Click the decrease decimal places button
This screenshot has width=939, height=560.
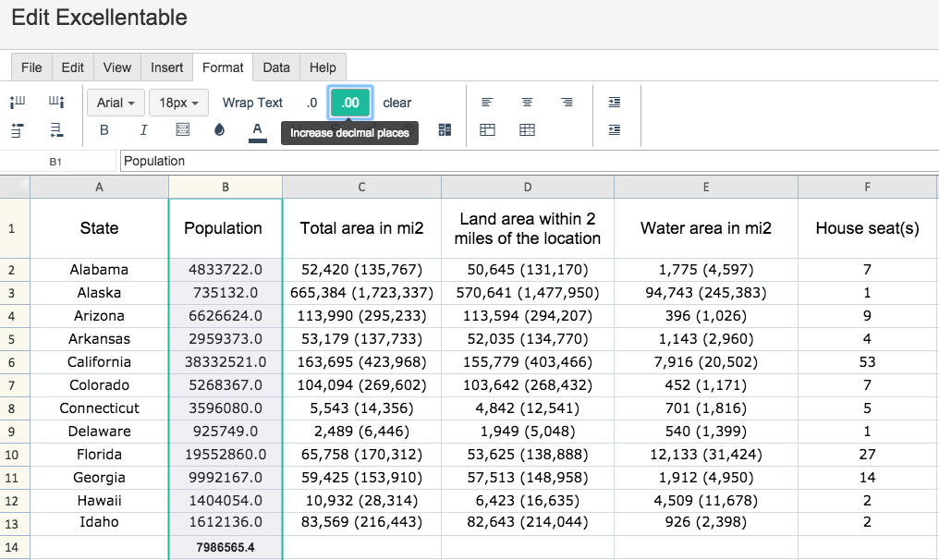pyautogui.click(x=311, y=103)
